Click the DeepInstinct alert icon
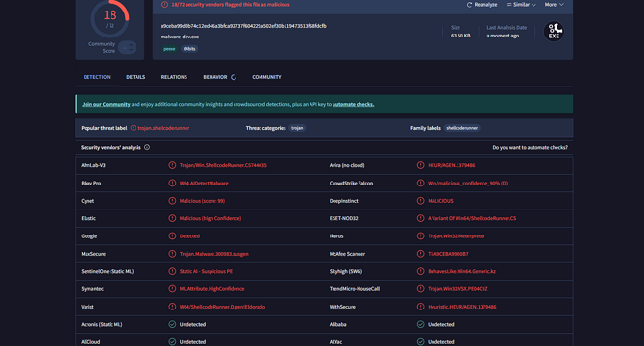The height and width of the screenshot is (346, 644). (x=420, y=201)
